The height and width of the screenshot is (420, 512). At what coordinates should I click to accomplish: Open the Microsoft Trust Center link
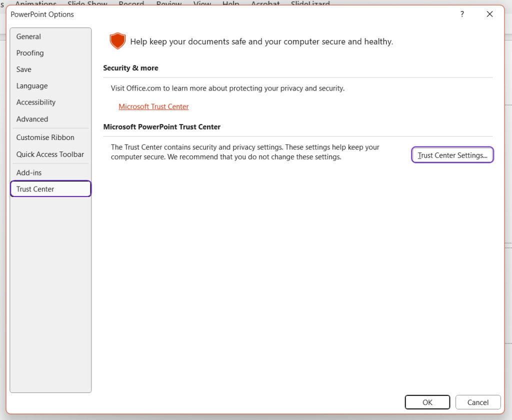pos(153,107)
